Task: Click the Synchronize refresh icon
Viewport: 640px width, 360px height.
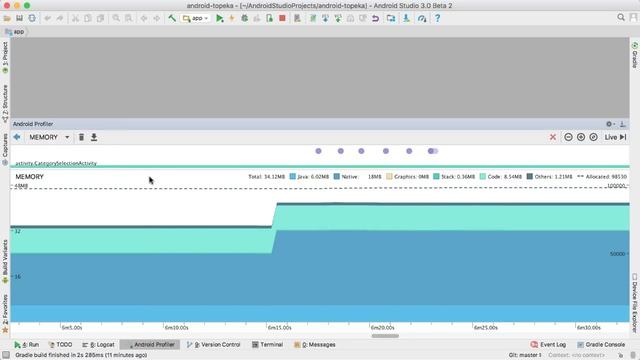Action: coord(32,18)
